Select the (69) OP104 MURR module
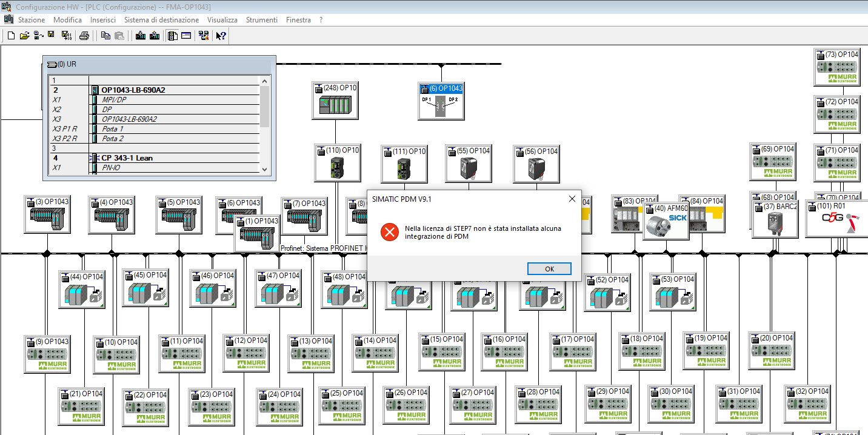Viewport: 868px width, 435px height. tap(772, 162)
